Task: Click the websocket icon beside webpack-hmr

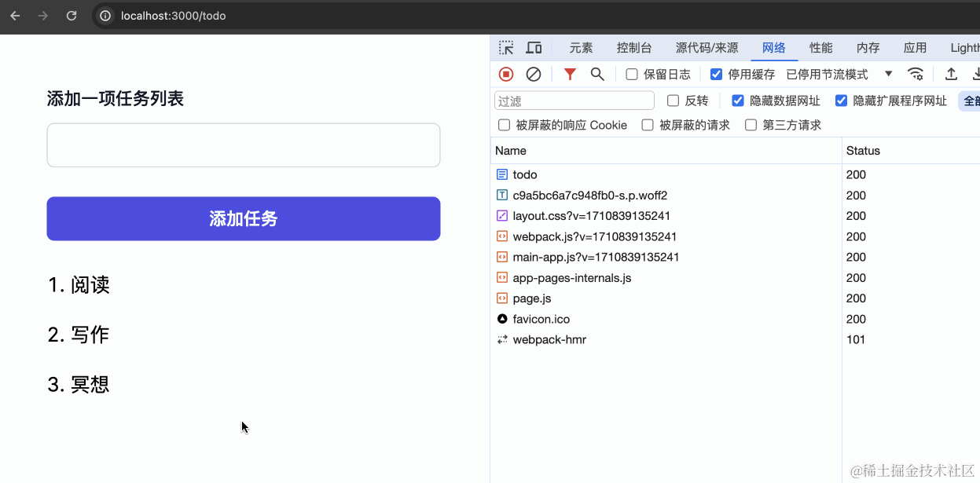Action: click(502, 339)
